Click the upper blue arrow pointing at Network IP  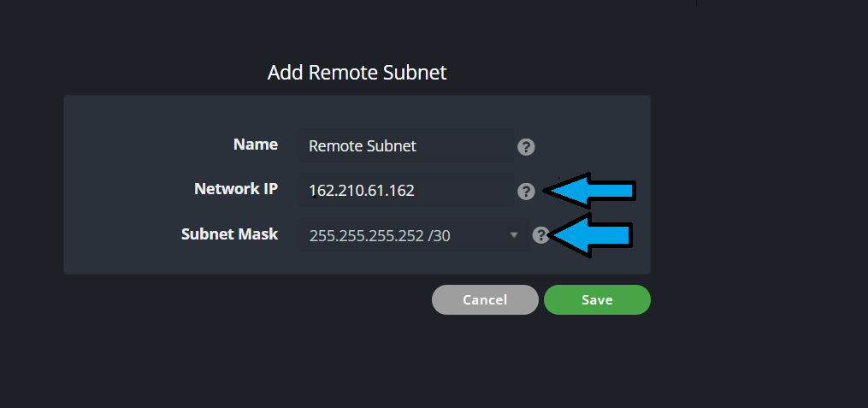coord(591,190)
